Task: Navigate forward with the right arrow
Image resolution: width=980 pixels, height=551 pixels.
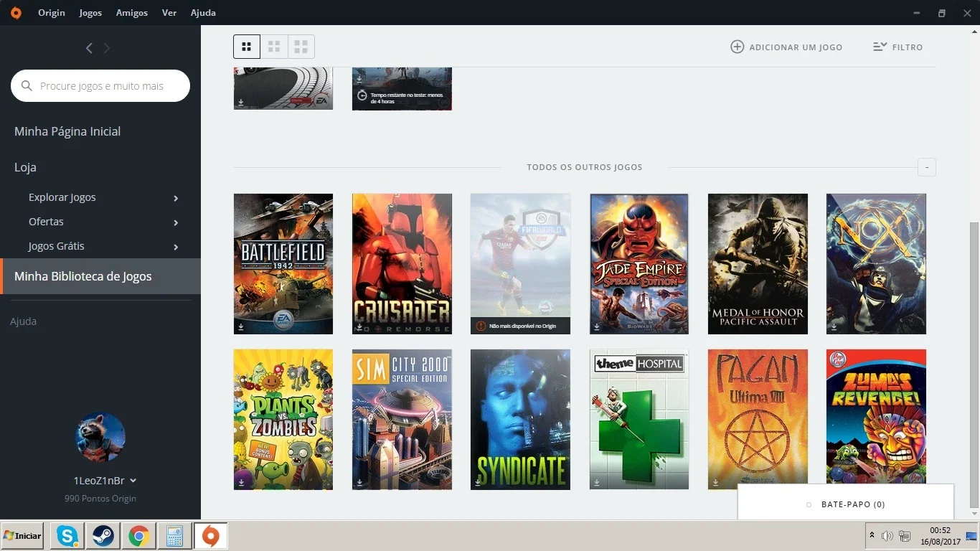Action: (x=107, y=48)
